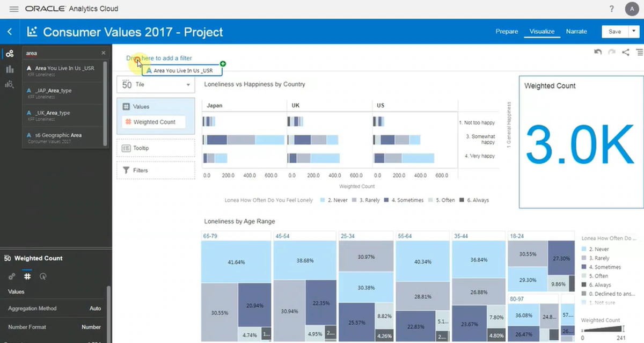Change Aggregation Method Auto setting
The height and width of the screenshot is (343, 644).
tap(94, 309)
